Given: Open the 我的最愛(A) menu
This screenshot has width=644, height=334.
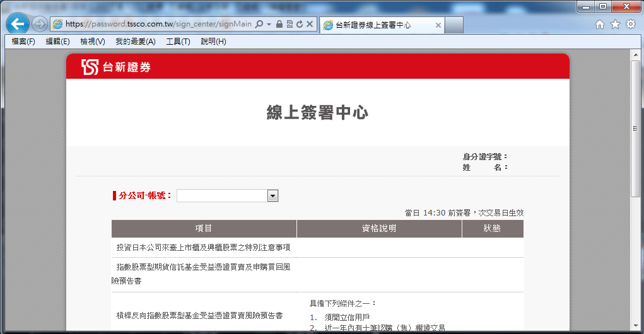Looking at the screenshot, I should [135, 42].
